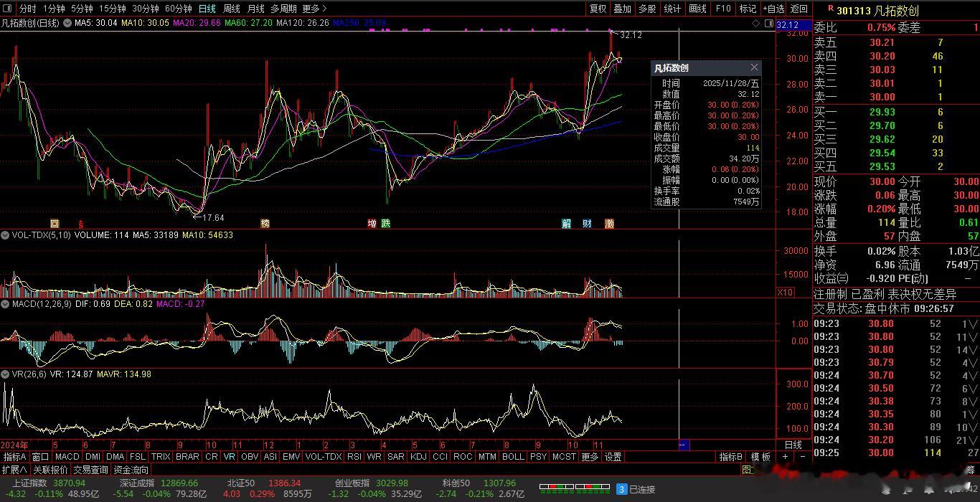Viewport: 980px width, 502px height.
Task: Click the 榜 event marker icon
Action: click(265, 224)
